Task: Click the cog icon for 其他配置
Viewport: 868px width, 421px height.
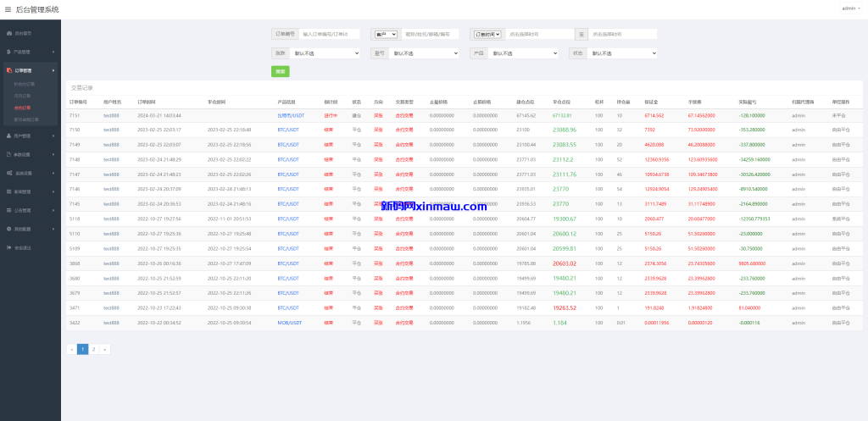Action: tap(9, 229)
